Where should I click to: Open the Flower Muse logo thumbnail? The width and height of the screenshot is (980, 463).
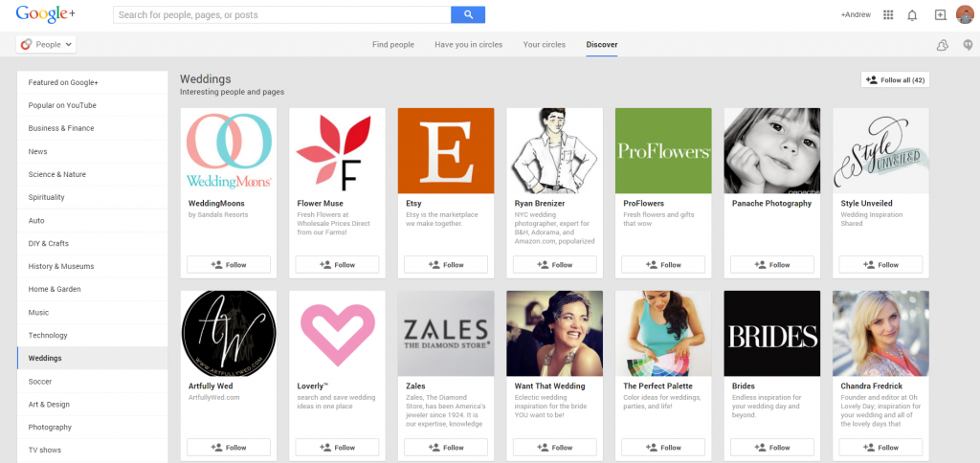click(x=338, y=150)
